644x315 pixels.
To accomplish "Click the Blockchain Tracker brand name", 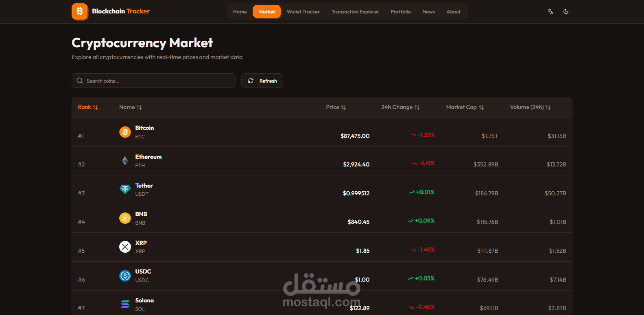I will pos(121,11).
